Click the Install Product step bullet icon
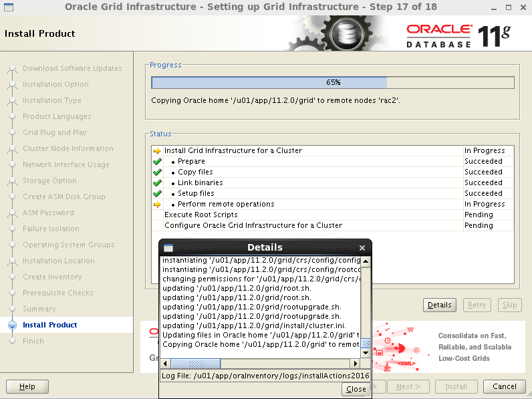The height and width of the screenshot is (399, 532). coord(12,325)
